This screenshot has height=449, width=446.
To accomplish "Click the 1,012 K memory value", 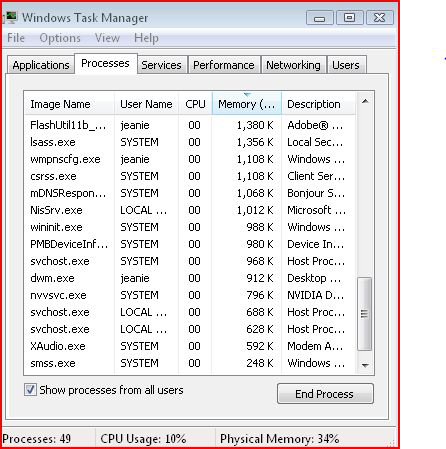I will point(255,210).
